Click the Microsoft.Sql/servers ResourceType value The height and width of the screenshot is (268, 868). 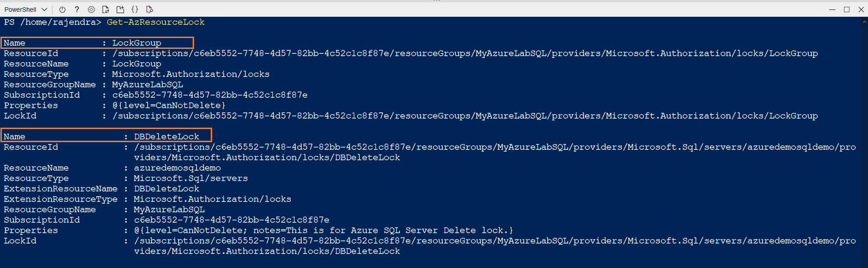[191, 178]
